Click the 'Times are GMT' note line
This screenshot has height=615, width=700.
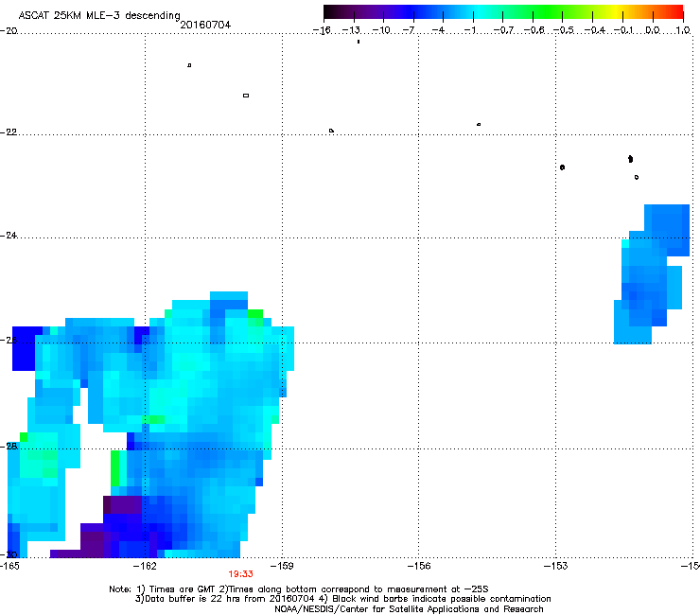pos(299,589)
